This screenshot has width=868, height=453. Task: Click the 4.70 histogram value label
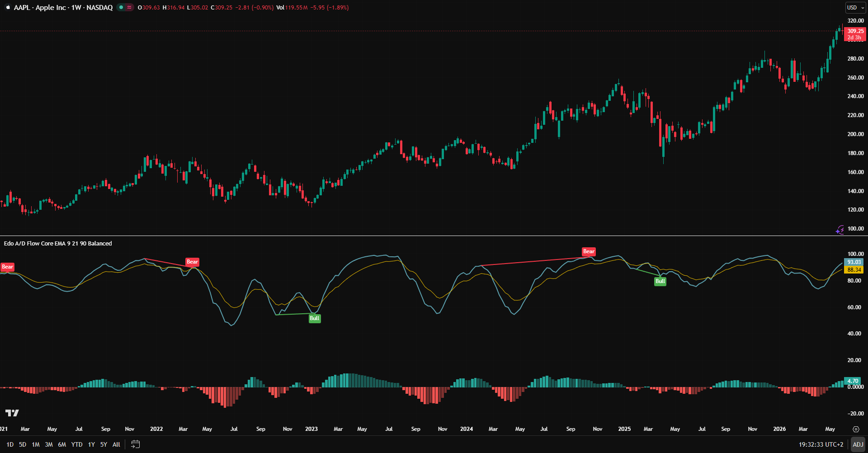(x=853, y=381)
